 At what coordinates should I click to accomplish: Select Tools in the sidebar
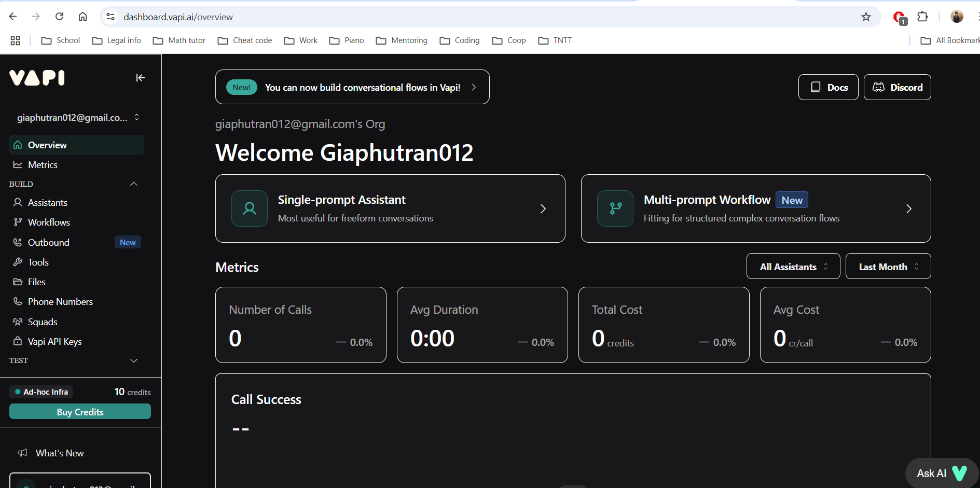[x=77, y=262]
